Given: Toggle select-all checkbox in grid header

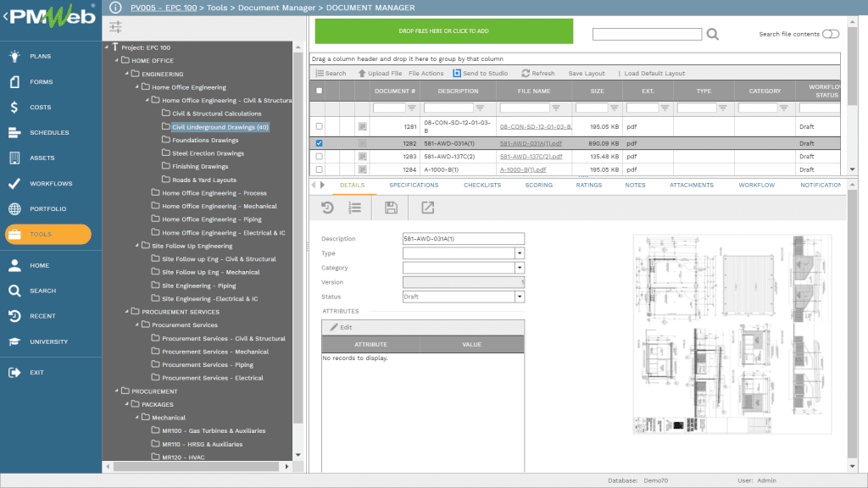Looking at the screenshot, I should coord(319,91).
